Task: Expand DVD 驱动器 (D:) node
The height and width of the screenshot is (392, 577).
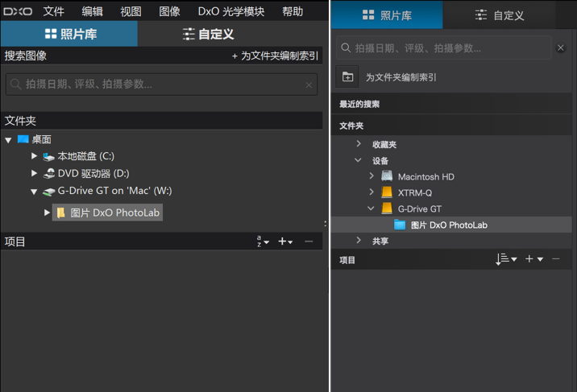Action: (x=34, y=173)
